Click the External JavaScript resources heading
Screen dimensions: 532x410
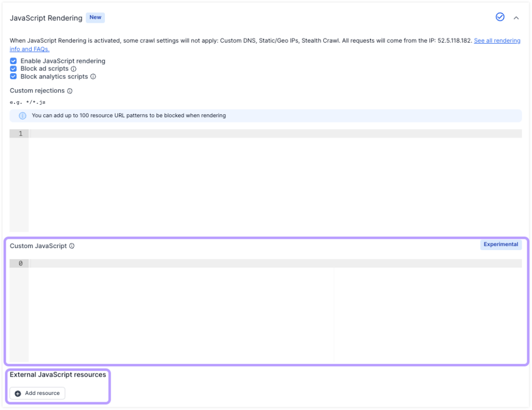[58, 374]
